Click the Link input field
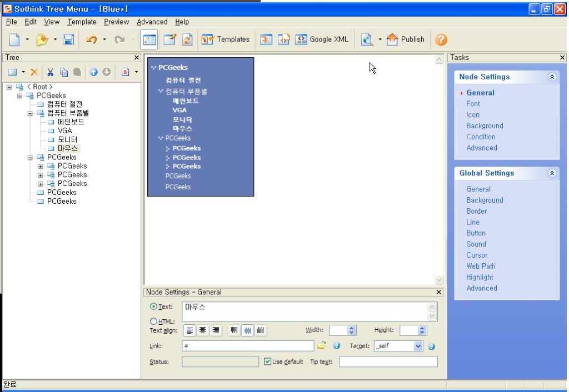 (x=248, y=345)
